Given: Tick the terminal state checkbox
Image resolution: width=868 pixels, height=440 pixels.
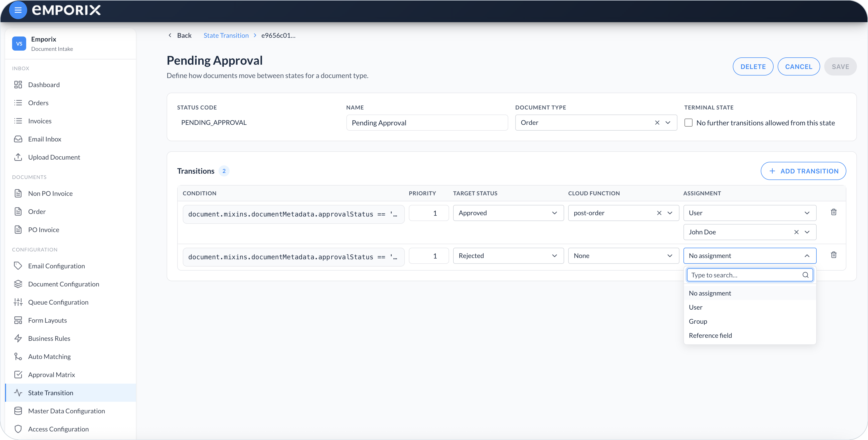Looking at the screenshot, I should tap(689, 123).
